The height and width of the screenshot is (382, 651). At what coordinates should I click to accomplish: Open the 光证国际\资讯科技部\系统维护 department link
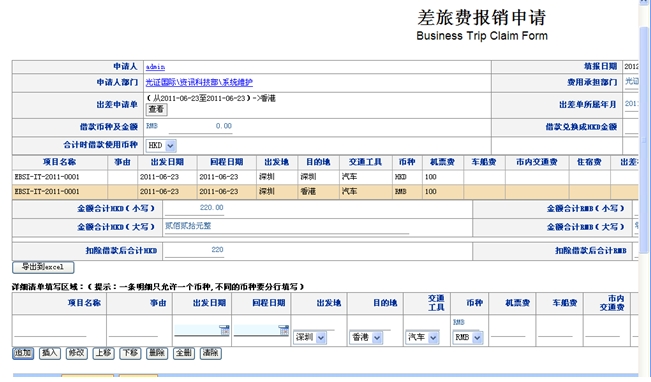199,82
